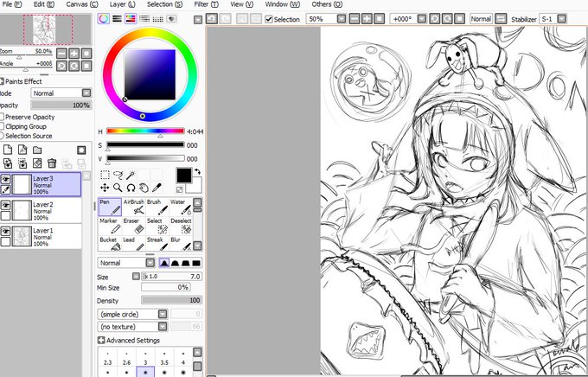Collapse the Paints Effect section

pos(2,81)
